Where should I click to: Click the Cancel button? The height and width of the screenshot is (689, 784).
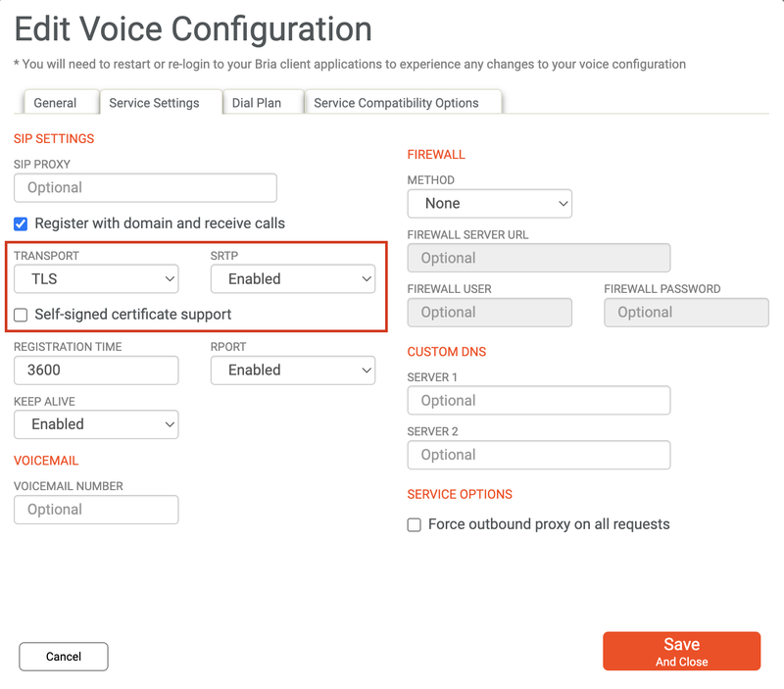coord(64,657)
